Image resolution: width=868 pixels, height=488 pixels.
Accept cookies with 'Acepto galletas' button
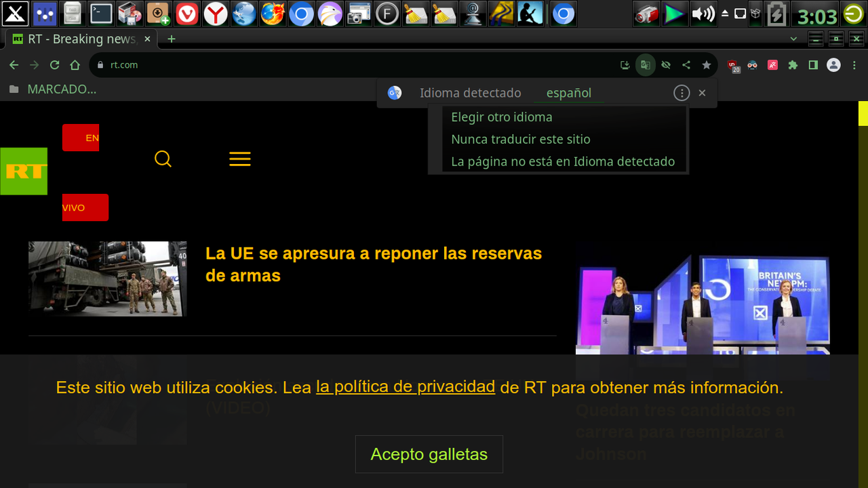429,454
